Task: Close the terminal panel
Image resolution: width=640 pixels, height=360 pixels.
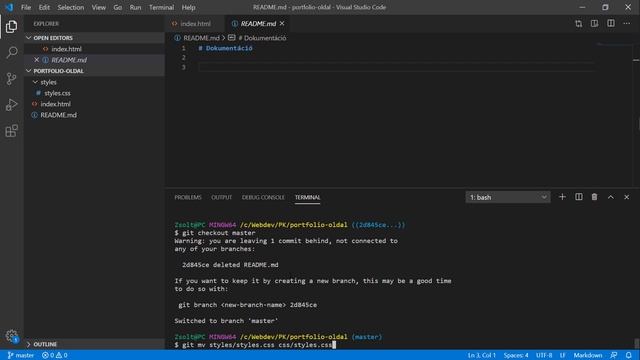Action: coord(627,197)
